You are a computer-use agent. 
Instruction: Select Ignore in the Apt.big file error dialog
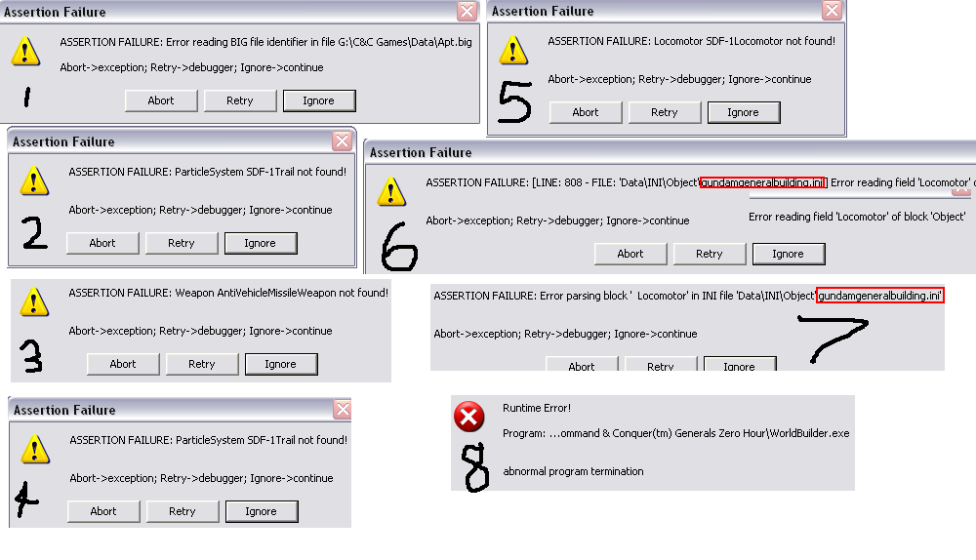(319, 100)
